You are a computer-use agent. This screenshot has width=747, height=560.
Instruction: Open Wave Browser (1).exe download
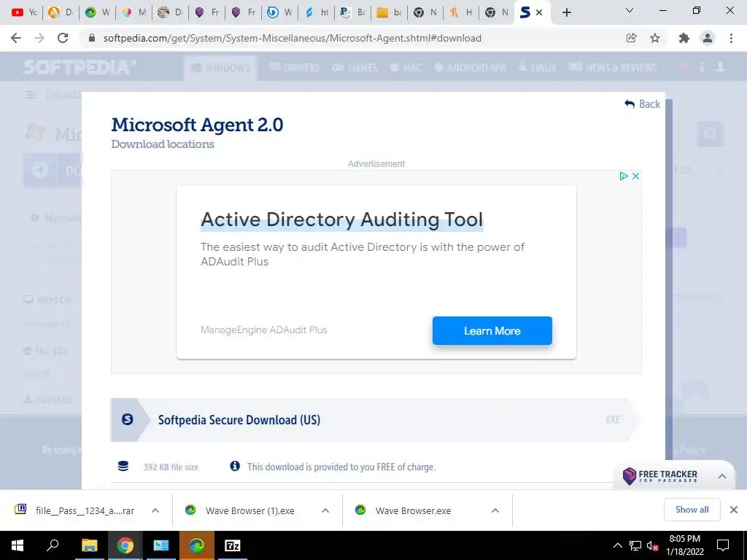242,510
